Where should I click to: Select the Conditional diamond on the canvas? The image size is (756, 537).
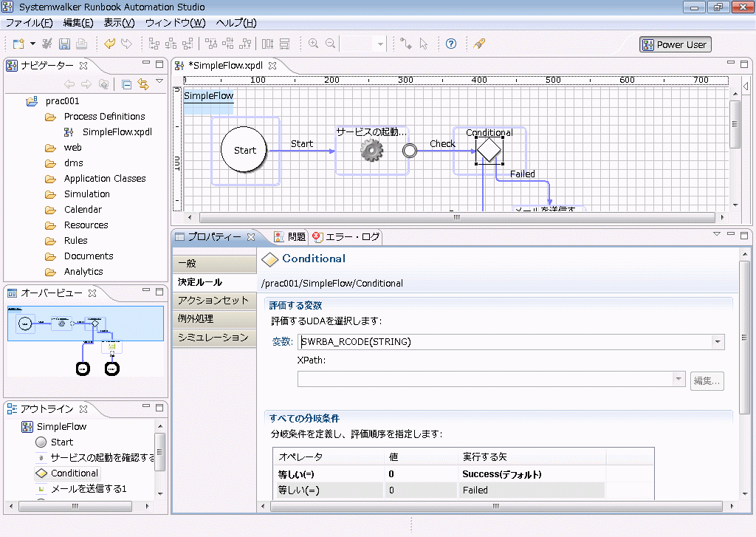tap(489, 150)
